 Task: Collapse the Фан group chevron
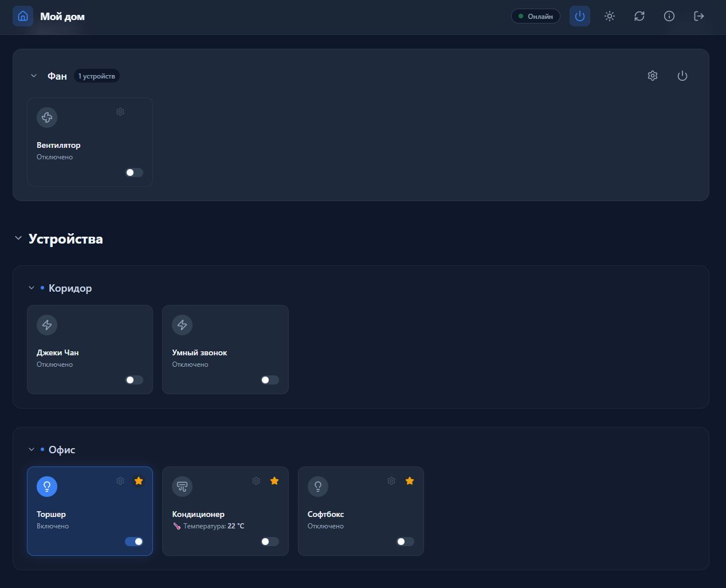click(34, 76)
